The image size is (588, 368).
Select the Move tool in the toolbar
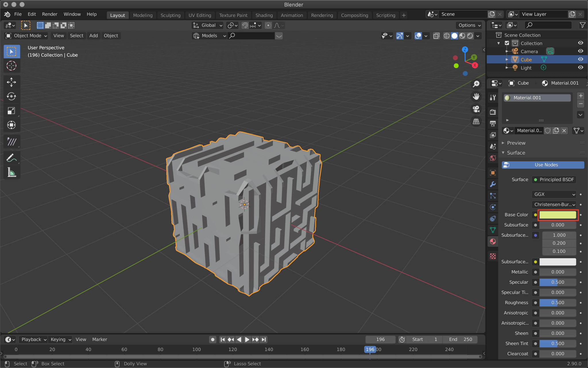pyautogui.click(x=11, y=82)
